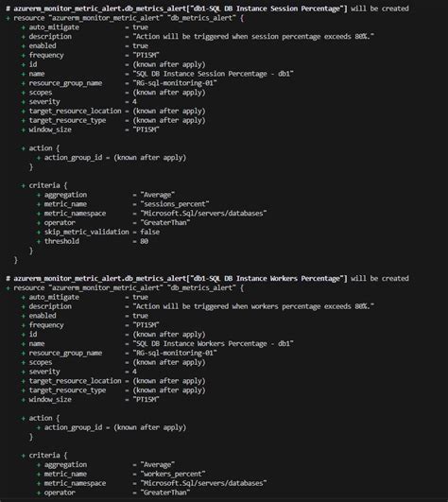The image size is (448, 502).
Task: Click the first "GreaterThan" operator value
Action: pyautogui.click(x=165, y=222)
